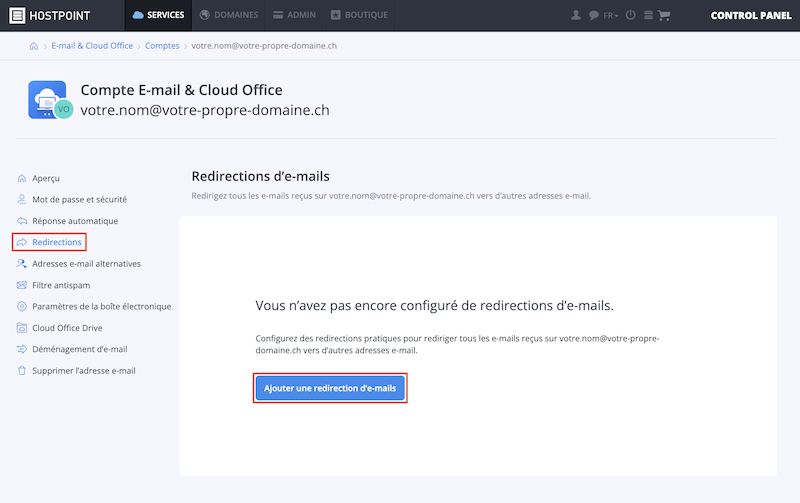Follow the E-mail & Cloud Office breadcrumb
Screen dimensions: 800x503
click(x=92, y=46)
